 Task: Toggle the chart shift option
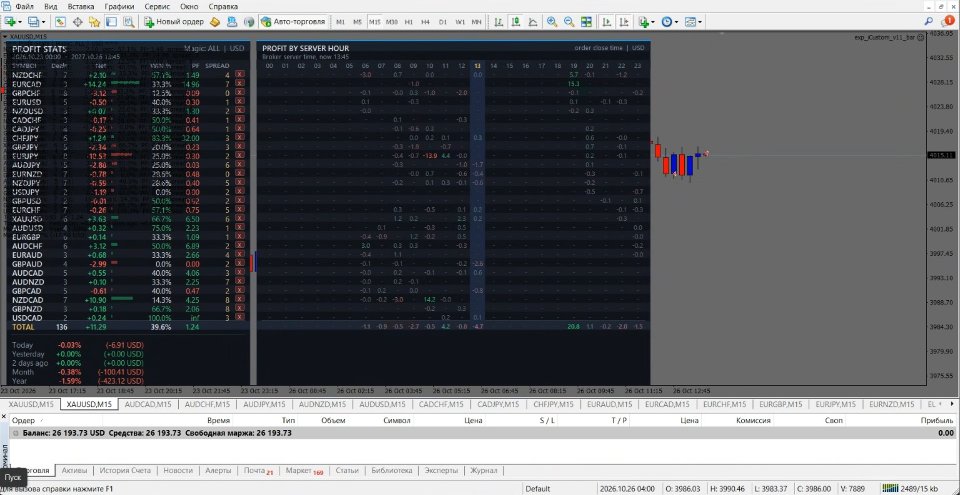pos(623,21)
